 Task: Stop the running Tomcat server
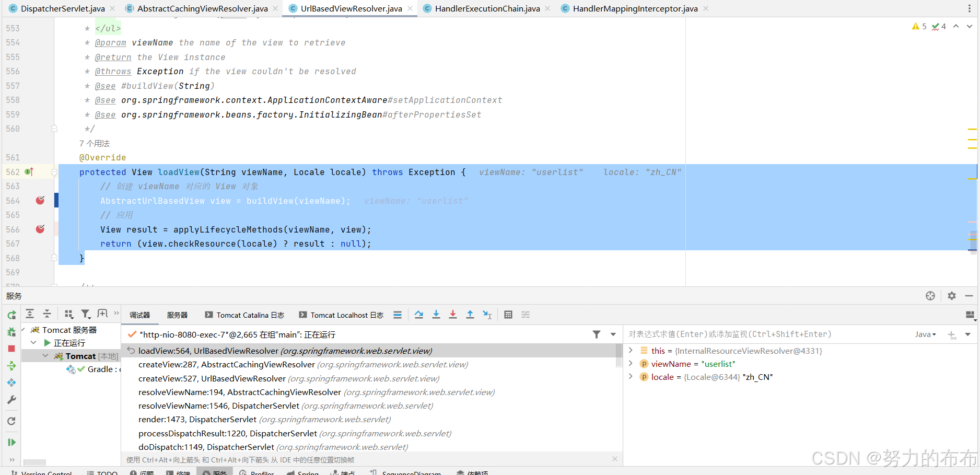(11, 349)
